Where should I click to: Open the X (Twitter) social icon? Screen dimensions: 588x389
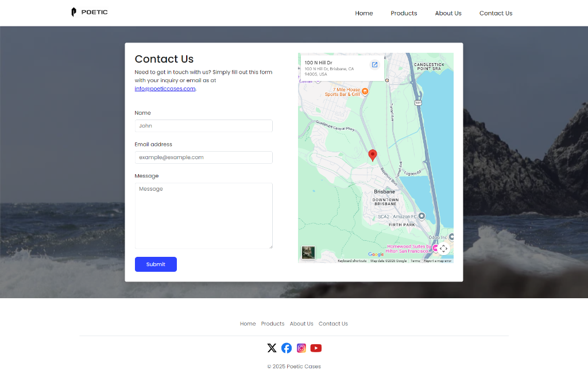(272, 348)
